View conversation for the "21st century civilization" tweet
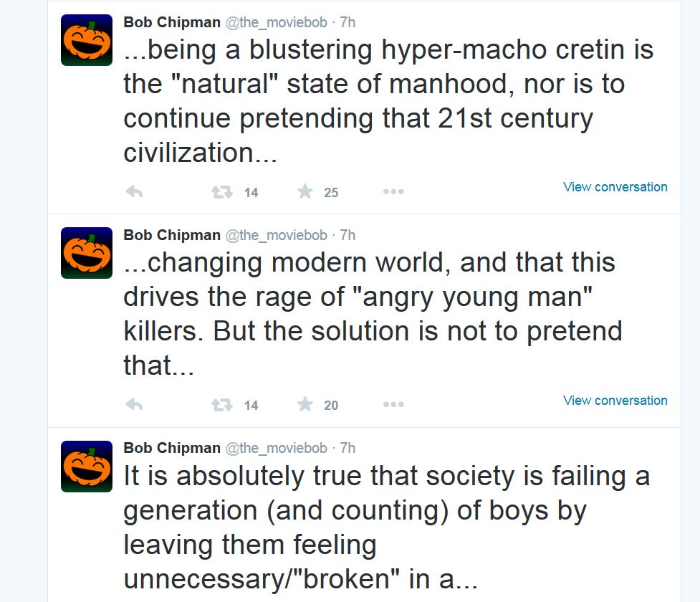 [x=615, y=186]
